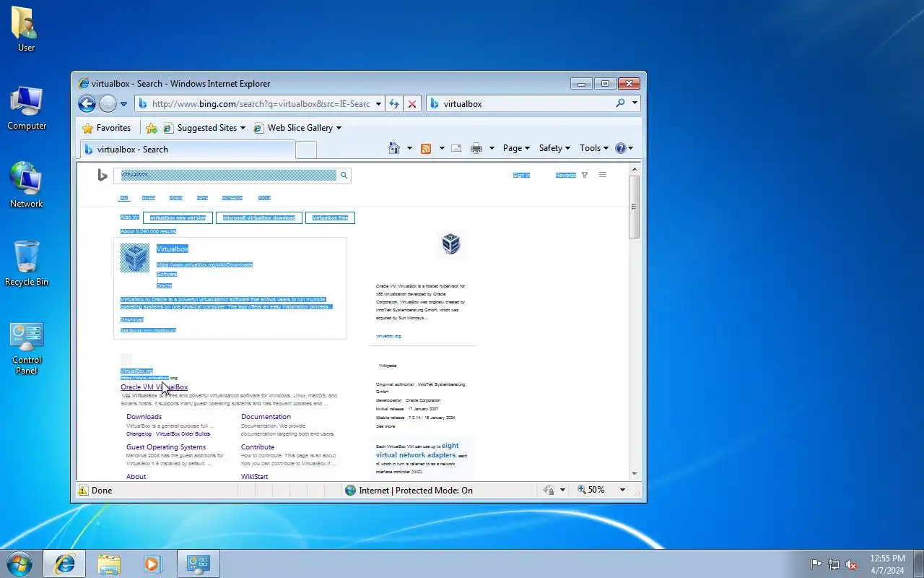Image resolution: width=924 pixels, height=578 pixels.
Task: Expand the address bar autocomplete dropdown
Action: coord(378,104)
